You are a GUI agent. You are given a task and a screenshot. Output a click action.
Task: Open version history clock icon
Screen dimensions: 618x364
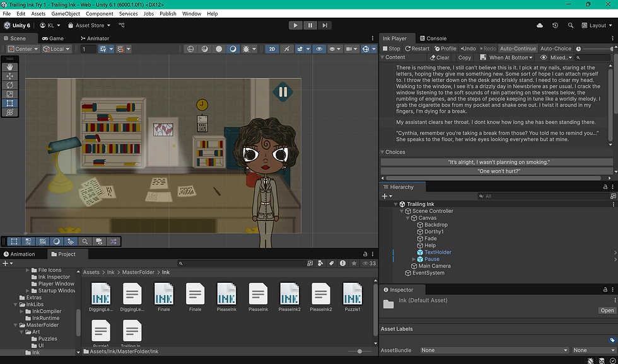coord(555,25)
